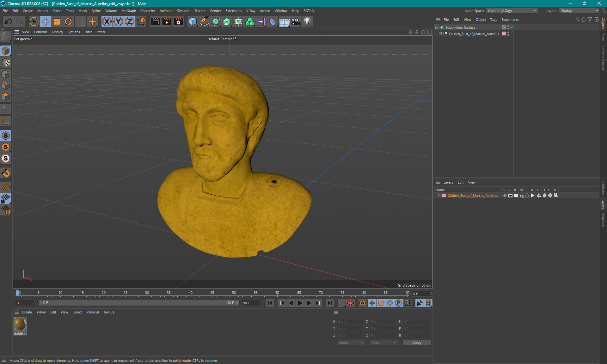Click the Apply button
This screenshot has height=364, width=607.
(417, 343)
